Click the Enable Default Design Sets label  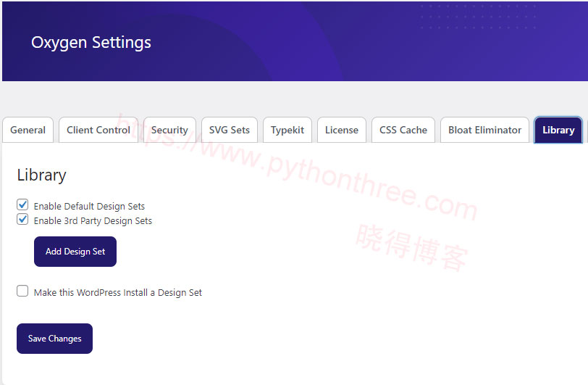(x=89, y=206)
